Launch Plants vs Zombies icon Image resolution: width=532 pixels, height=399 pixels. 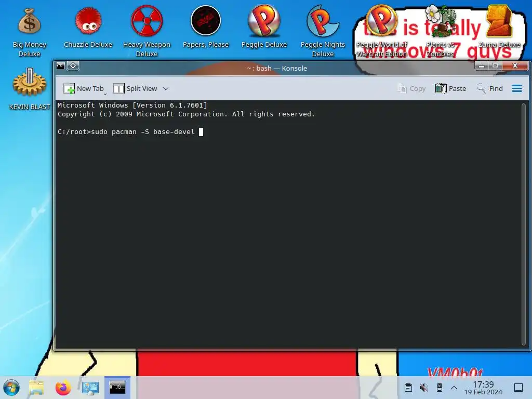pos(440,31)
